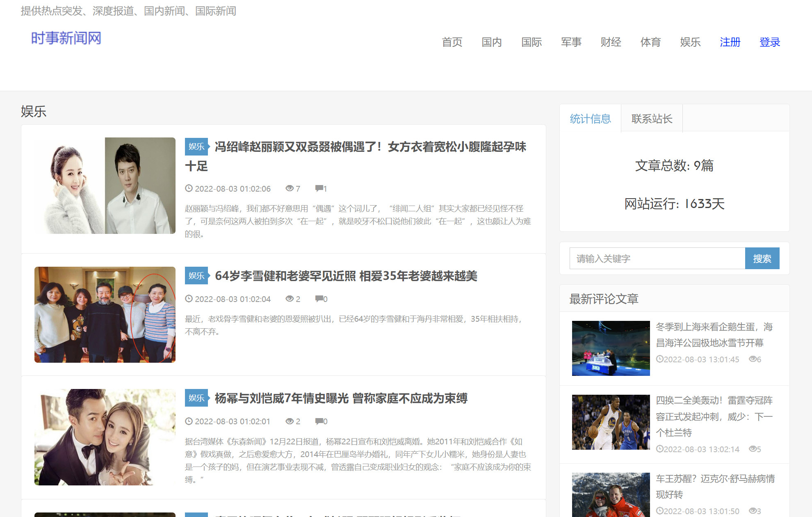Switch to the 统计信息 tab
The image size is (812, 517).
(591, 119)
